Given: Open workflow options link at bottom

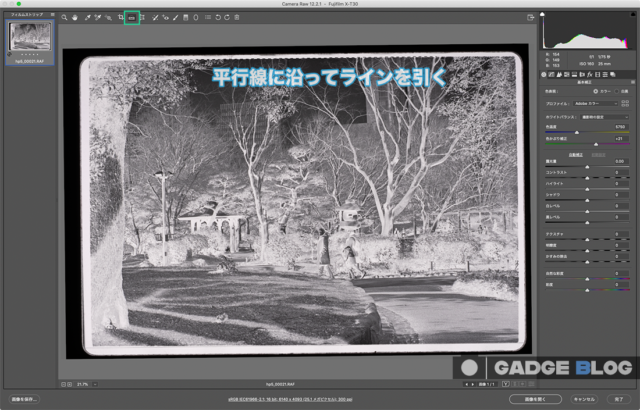Looking at the screenshot, I should pos(290,399).
